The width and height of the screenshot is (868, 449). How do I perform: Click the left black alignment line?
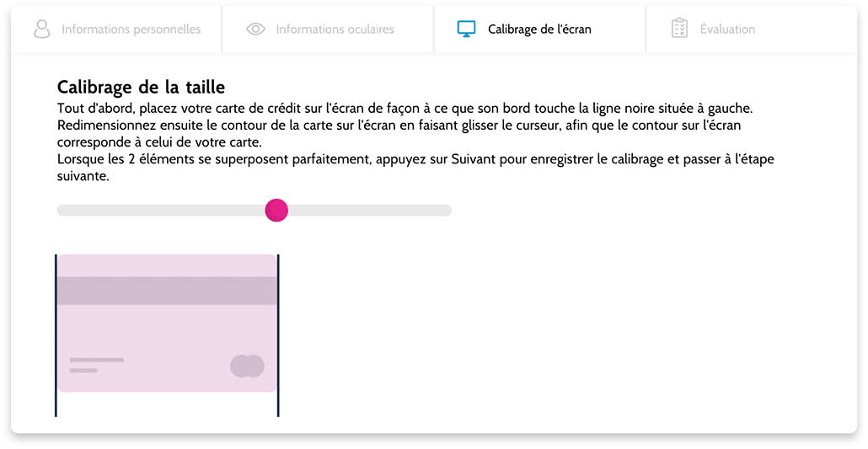56,335
